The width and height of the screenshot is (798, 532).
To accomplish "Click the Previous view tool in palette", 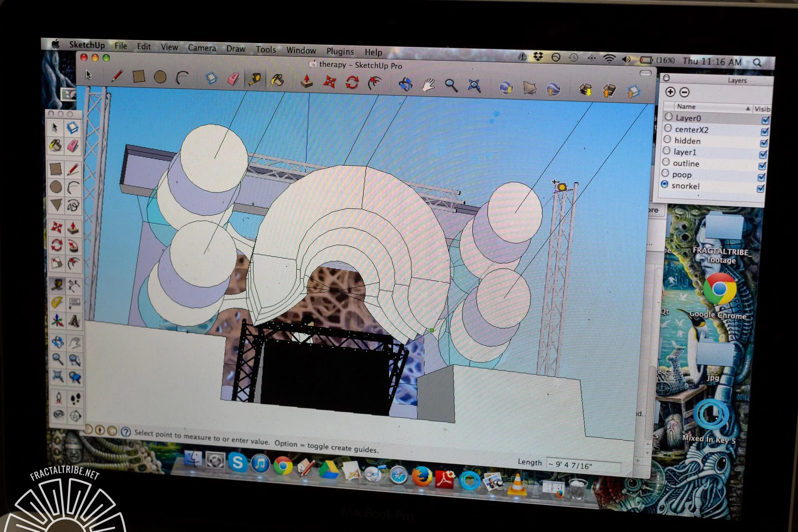I will pyautogui.click(x=75, y=377).
